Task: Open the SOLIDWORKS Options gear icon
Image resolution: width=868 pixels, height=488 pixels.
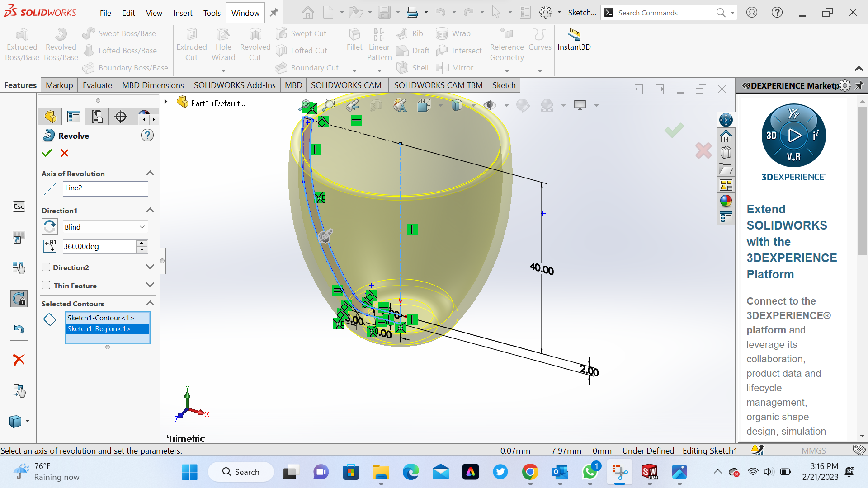Action: pyautogui.click(x=546, y=13)
